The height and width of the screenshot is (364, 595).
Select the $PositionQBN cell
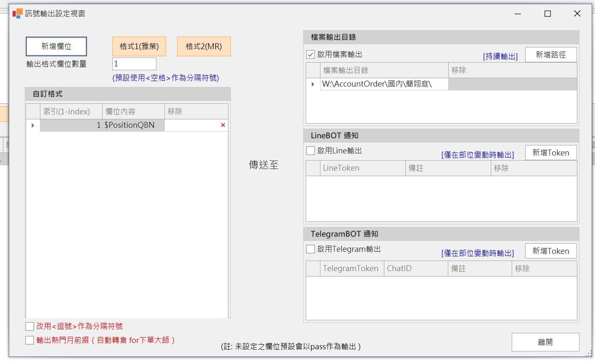click(133, 125)
